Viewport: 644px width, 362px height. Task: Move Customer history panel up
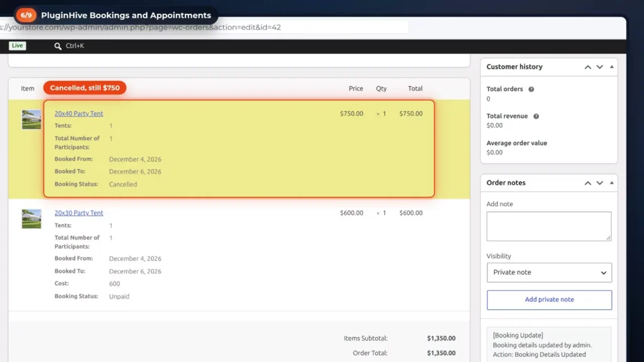pos(588,67)
